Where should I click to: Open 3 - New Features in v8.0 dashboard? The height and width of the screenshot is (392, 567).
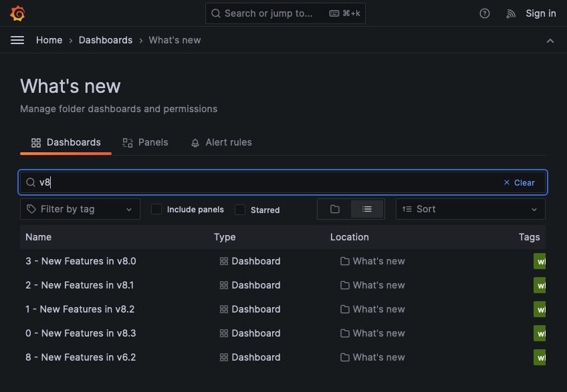pos(81,261)
